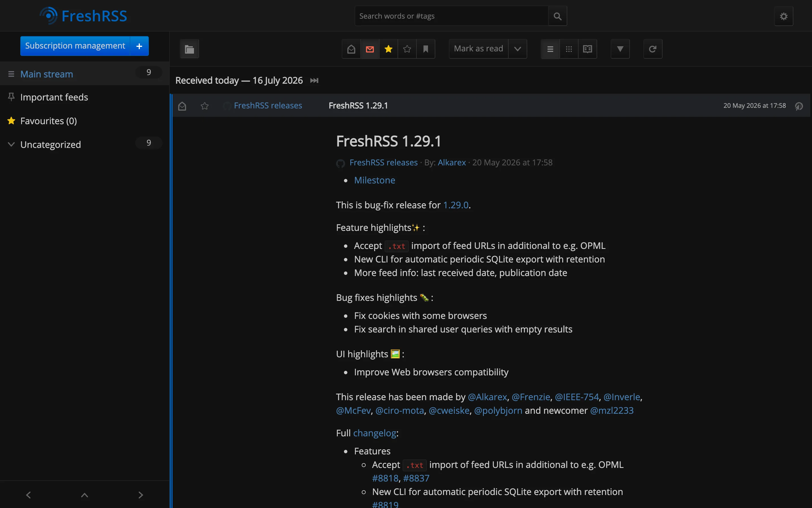Image resolution: width=812 pixels, height=508 pixels.
Task: Switch to reader view
Action: tap(588, 49)
